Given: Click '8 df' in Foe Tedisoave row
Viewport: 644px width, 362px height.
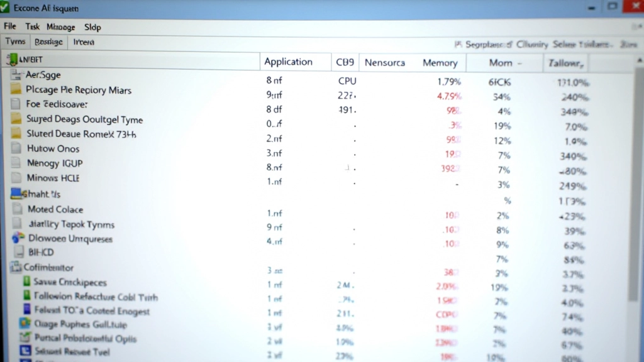Looking at the screenshot, I should click(x=274, y=109).
